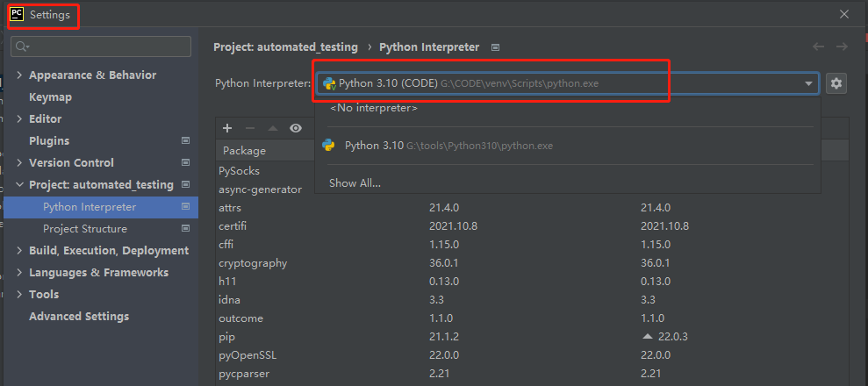The height and width of the screenshot is (386, 868).
Task: Click project-level icon next to Project: automated_testing
Action: tap(185, 185)
